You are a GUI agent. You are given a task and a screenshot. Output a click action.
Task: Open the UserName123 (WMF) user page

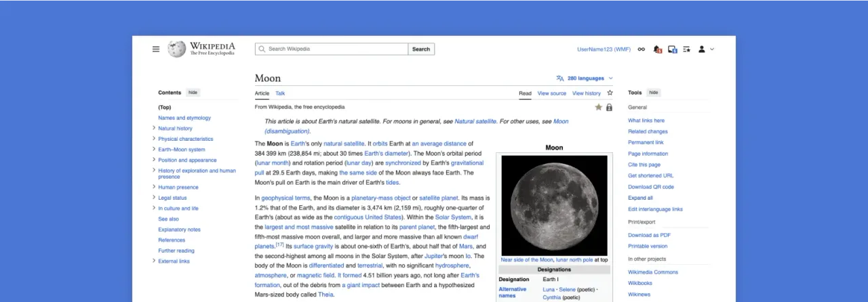pos(604,49)
